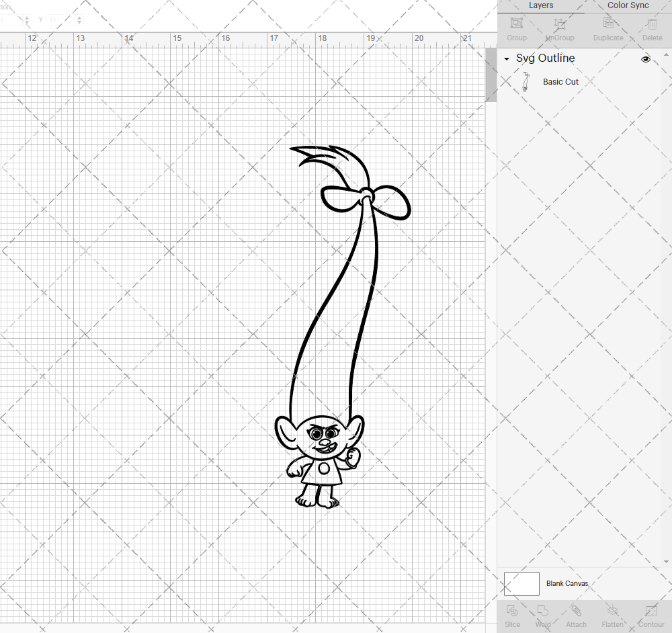This screenshot has height=633, width=672.
Task: Decrement the X position with its down arrow
Action: [27, 23]
